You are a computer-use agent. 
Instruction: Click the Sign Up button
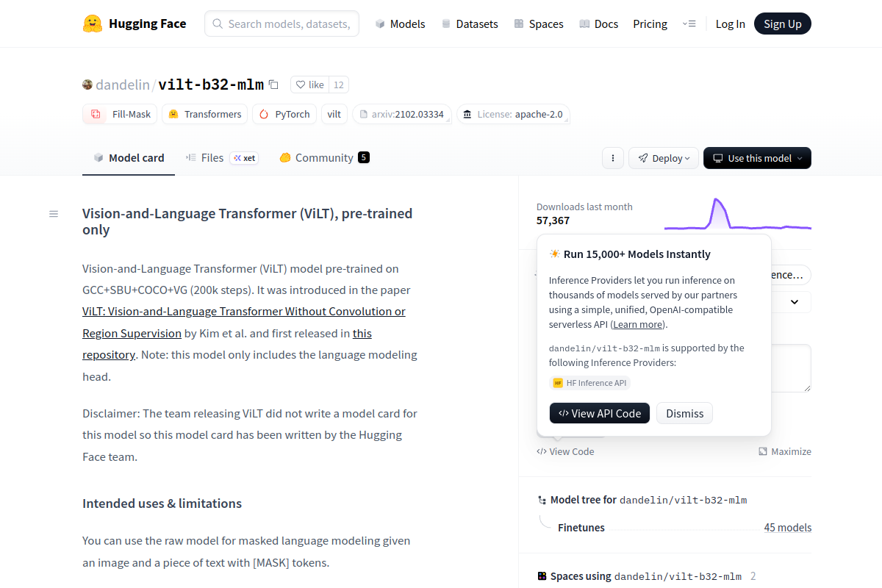[x=782, y=23]
